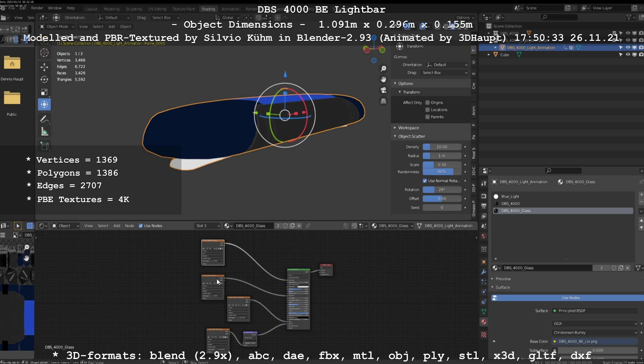Adjust the Density slider
The width and height of the screenshot is (644, 364).
442,147
